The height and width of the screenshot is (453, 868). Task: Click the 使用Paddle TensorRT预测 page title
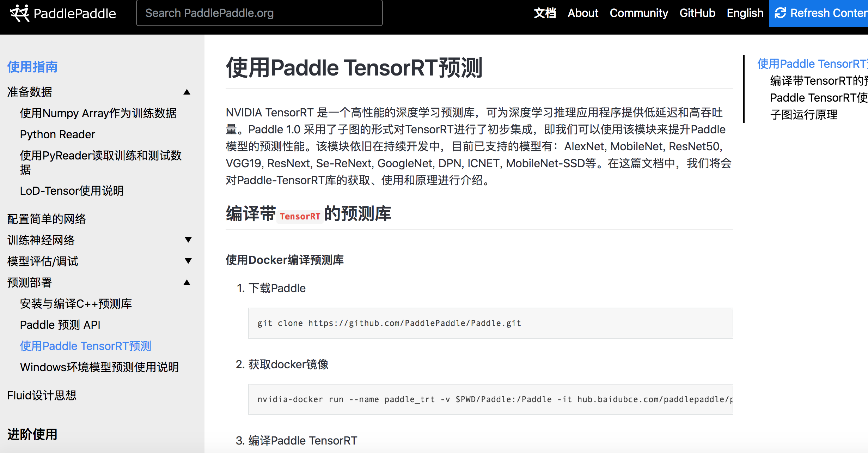coord(354,67)
